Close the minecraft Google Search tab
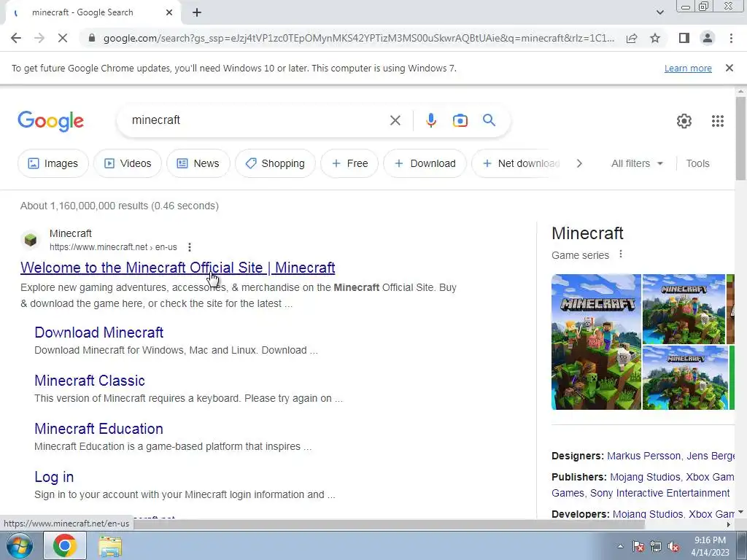The image size is (747, 560). click(x=169, y=12)
